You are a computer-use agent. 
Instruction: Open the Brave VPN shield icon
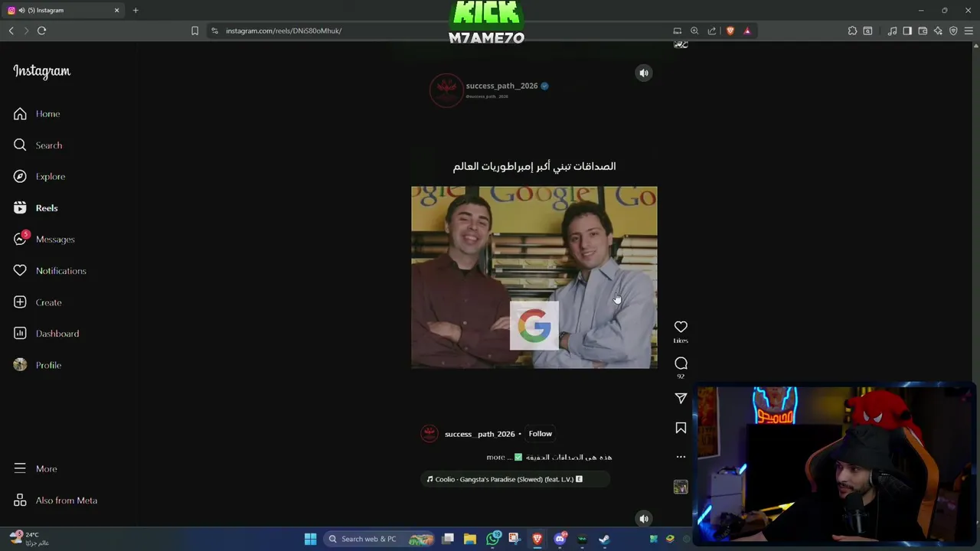(x=953, y=31)
